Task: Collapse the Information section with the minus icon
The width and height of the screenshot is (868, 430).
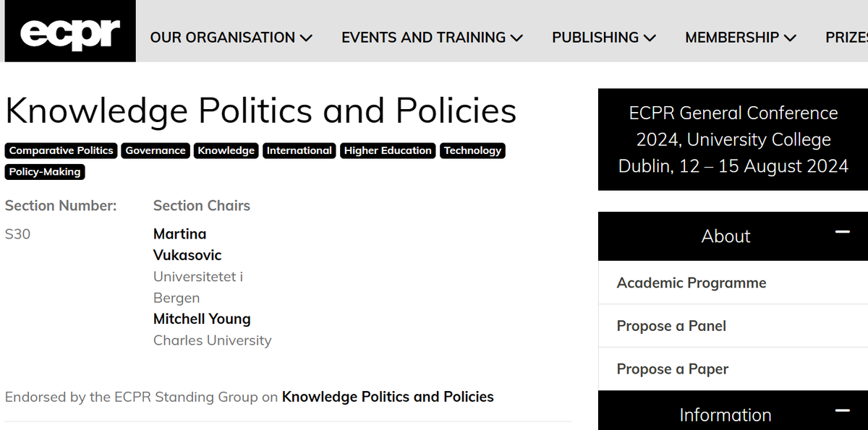Action: coord(842,411)
